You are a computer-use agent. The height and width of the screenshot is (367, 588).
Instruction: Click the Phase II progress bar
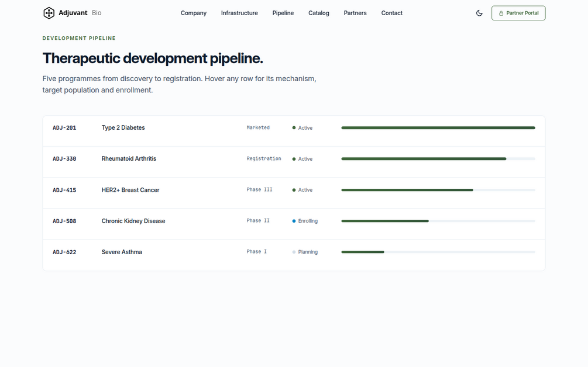438,221
